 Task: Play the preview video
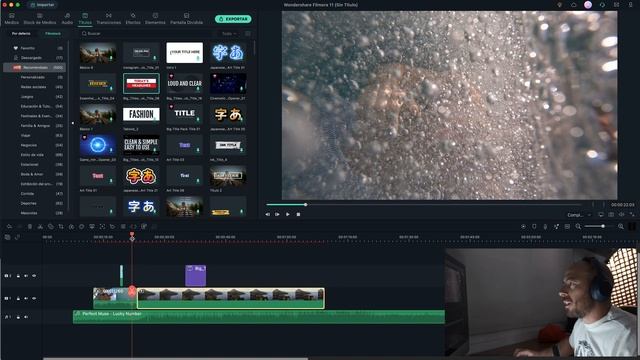[288, 214]
